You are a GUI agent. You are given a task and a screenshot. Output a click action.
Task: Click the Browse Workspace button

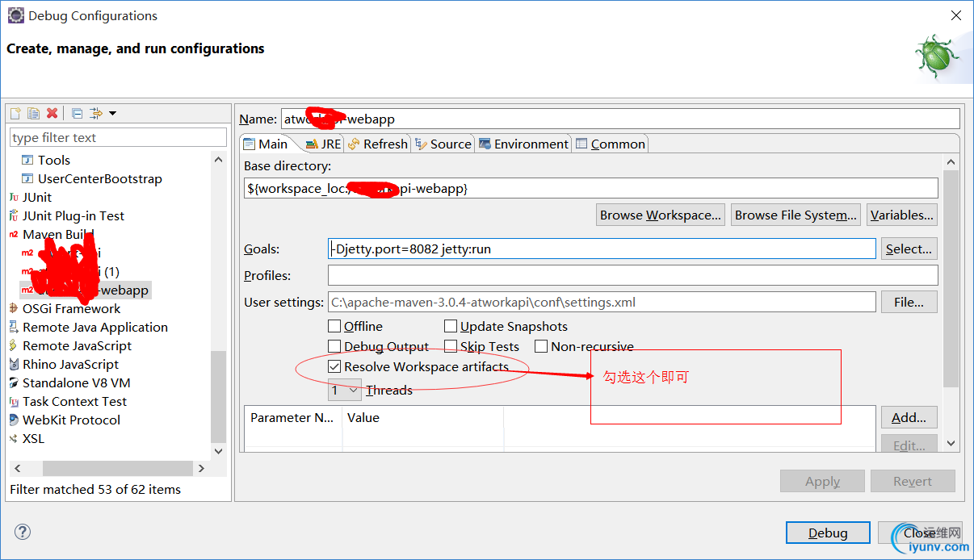[661, 215]
